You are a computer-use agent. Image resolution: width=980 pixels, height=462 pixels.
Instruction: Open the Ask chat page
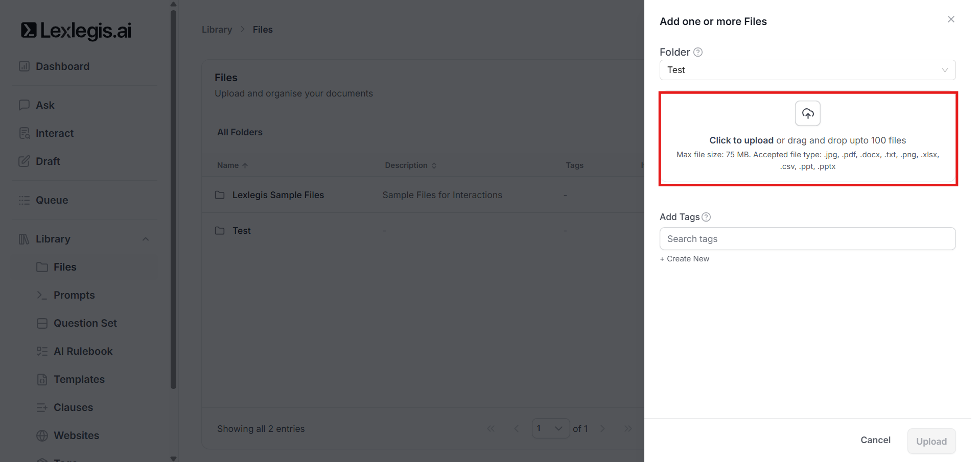[45, 105]
